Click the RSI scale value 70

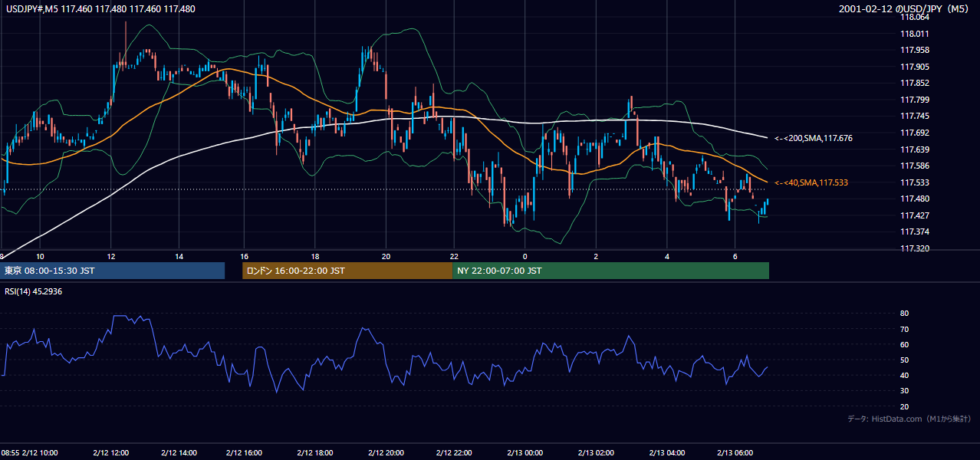tap(904, 329)
